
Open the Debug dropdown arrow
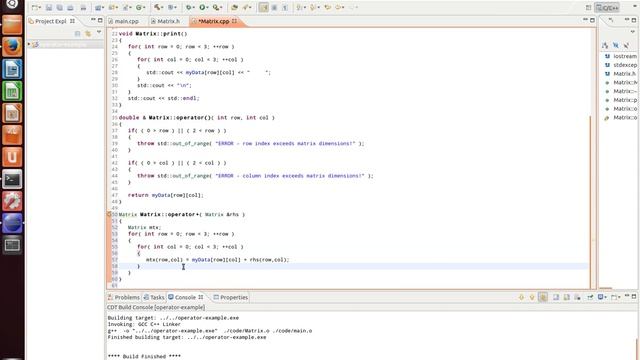coord(194,7)
